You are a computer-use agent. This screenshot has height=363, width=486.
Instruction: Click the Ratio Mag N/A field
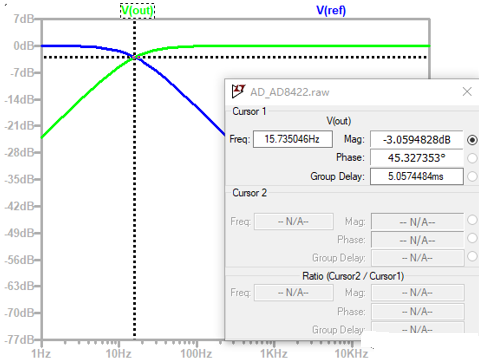coord(417,293)
